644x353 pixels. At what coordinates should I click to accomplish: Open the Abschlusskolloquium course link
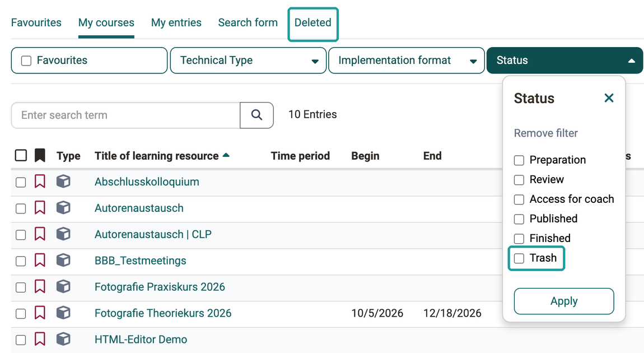[147, 182]
